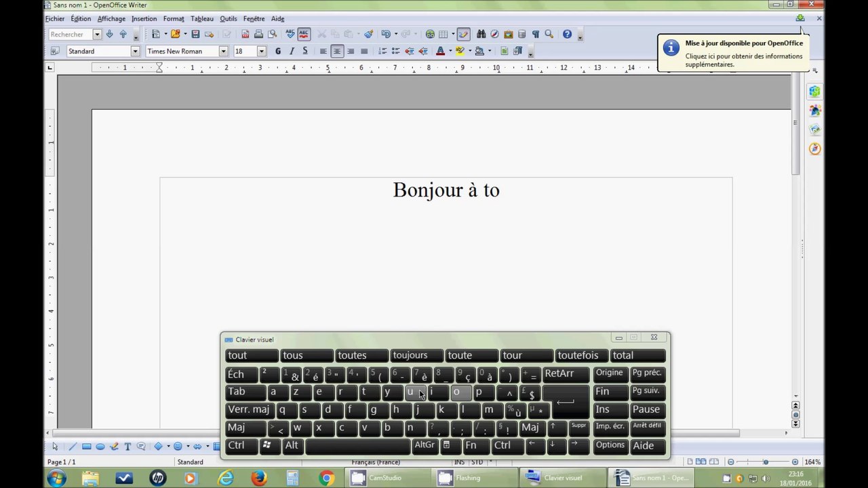The height and width of the screenshot is (488, 868).
Task: Open the font size 18 dropdown
Action: coord(261,51)
